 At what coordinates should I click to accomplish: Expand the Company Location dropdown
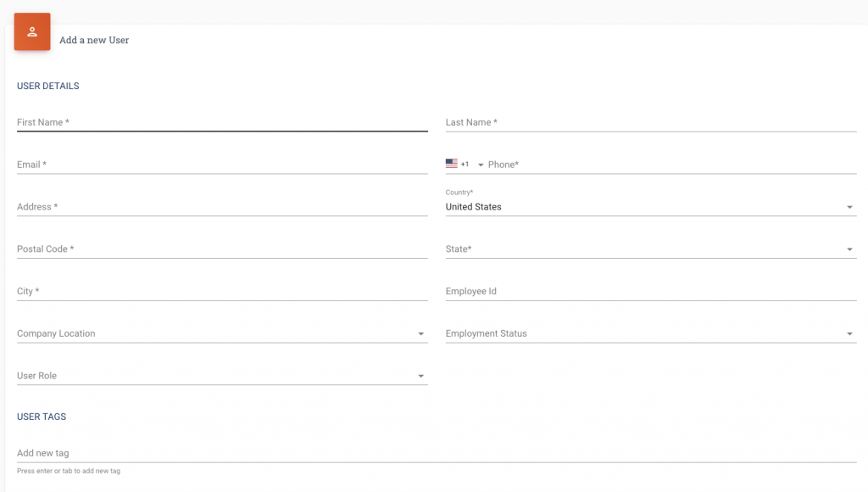tap(420, 333)
